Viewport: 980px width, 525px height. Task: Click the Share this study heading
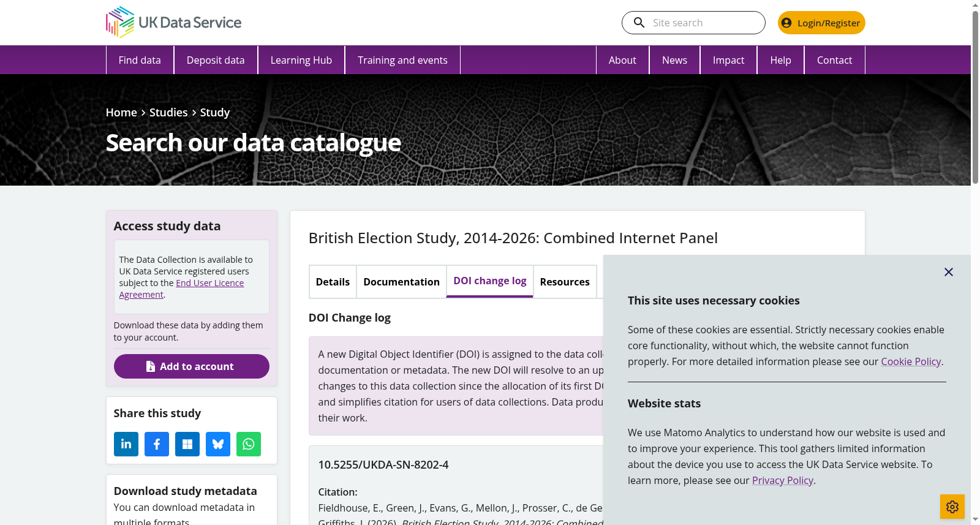(x=157, y=413)
